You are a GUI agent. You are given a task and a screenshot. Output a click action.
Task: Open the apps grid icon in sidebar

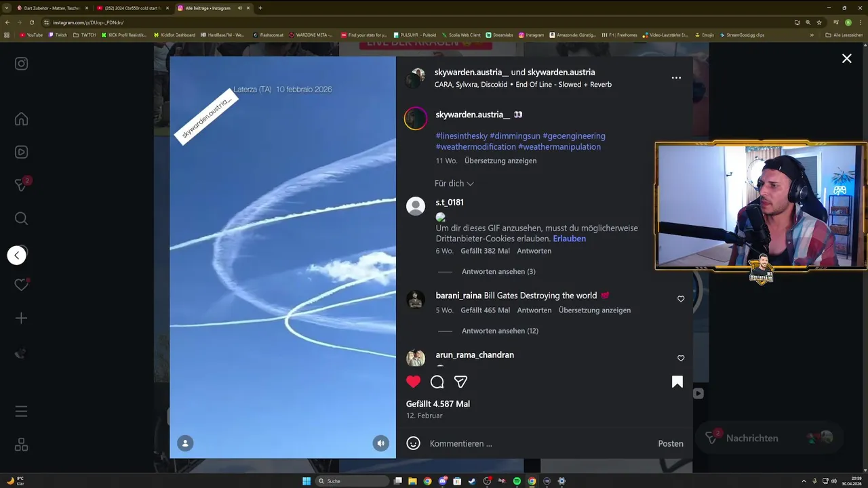coord(21,445)
